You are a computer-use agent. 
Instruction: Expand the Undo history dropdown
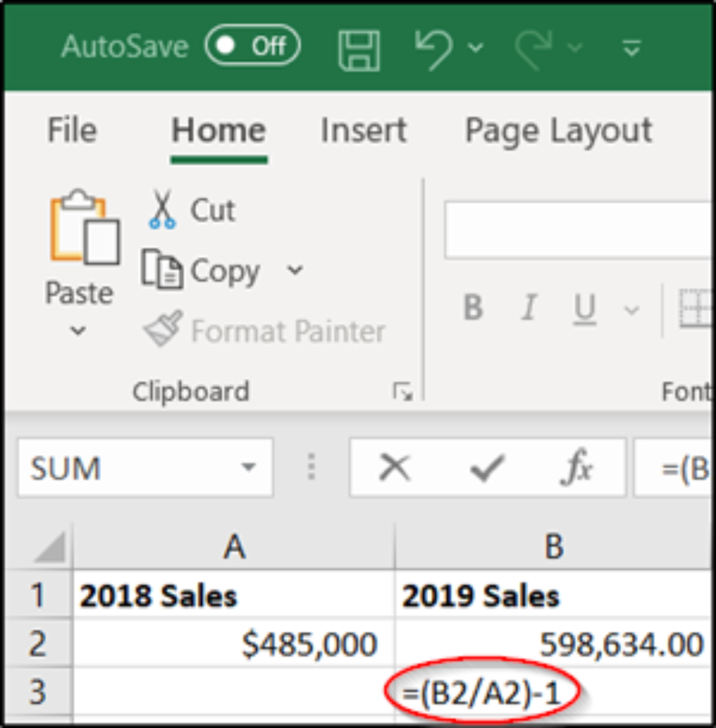476,48
